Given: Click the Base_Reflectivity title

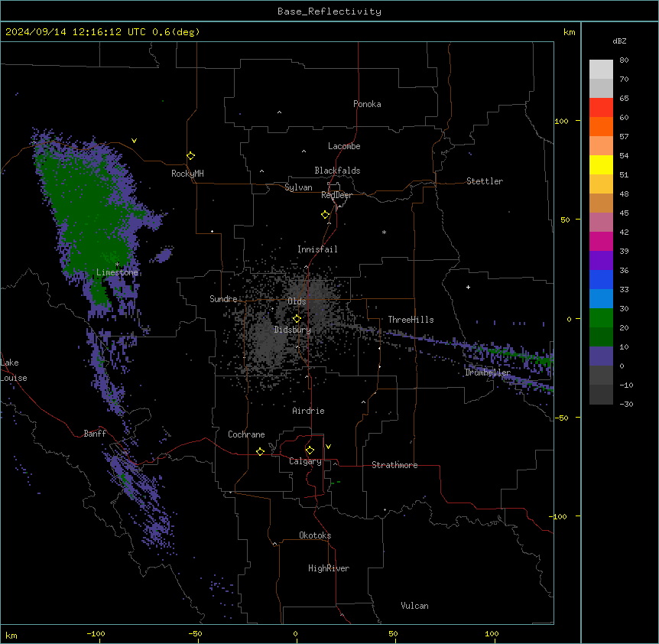Looking at the screenshot, I should click(329, 11).
